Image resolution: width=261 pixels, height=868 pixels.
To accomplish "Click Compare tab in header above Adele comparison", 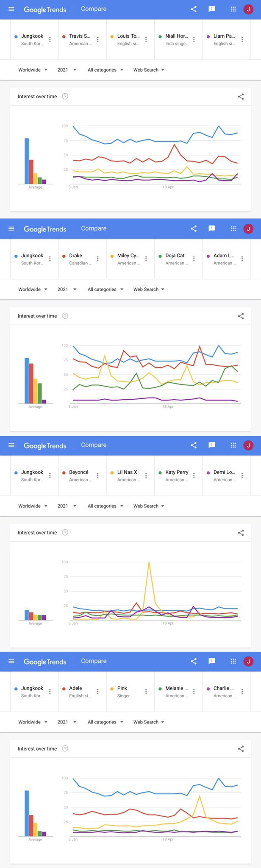I will [x=94, y=661].
